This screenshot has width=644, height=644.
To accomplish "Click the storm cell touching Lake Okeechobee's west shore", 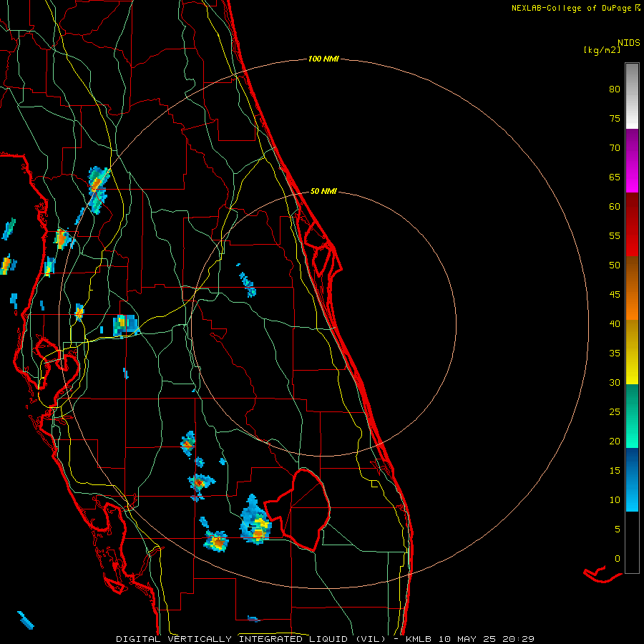I will 256,521.
